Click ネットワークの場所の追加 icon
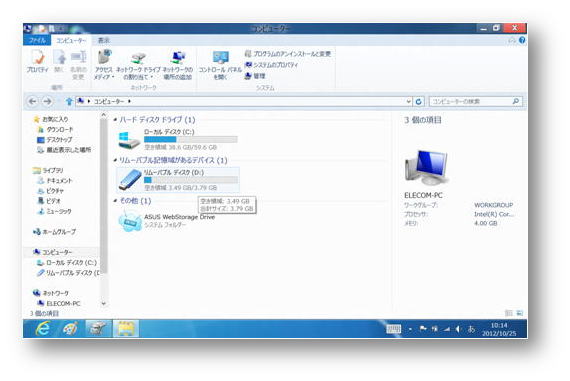The height and width of the screenshot is (381, 570). [178, 65]
